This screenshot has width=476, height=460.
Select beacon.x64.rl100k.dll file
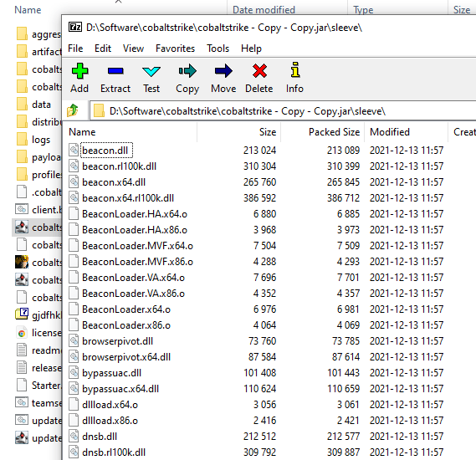(128, 198)
